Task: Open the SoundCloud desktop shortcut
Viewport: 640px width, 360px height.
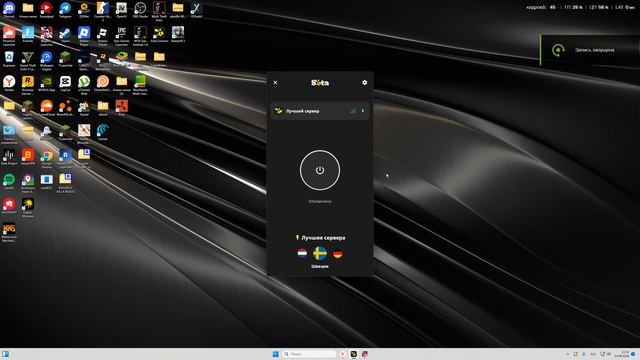Action: point(47,108)
